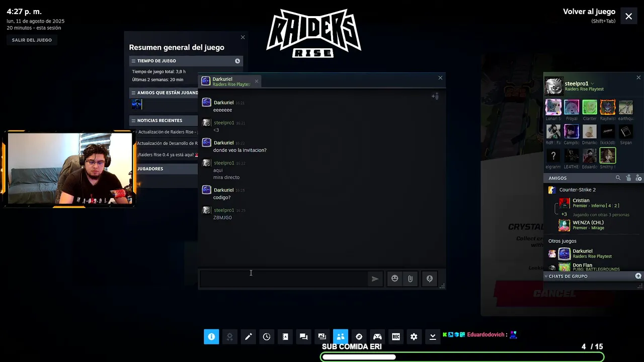The height and width of the screenshot is (362, 644).
Task: Open steelpro1 status dropdown arrow
Action: [592, 83]
